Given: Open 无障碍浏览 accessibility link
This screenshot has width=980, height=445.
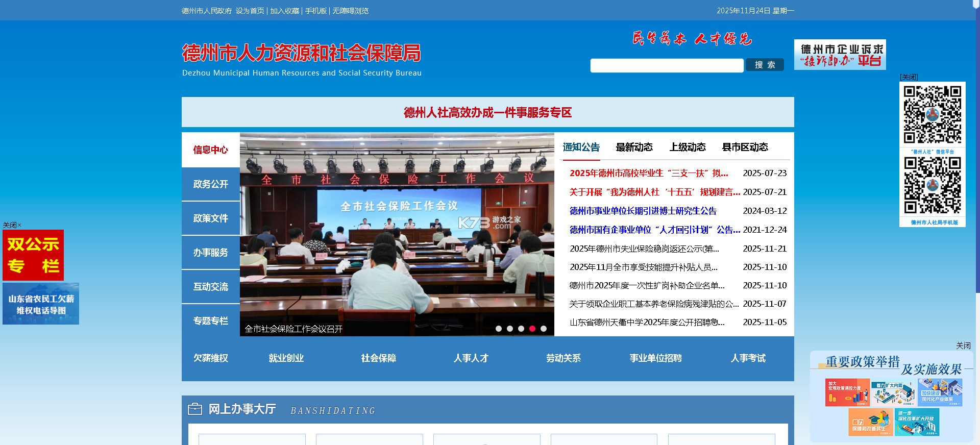Looking at the screenshot, I should [351, 11].
